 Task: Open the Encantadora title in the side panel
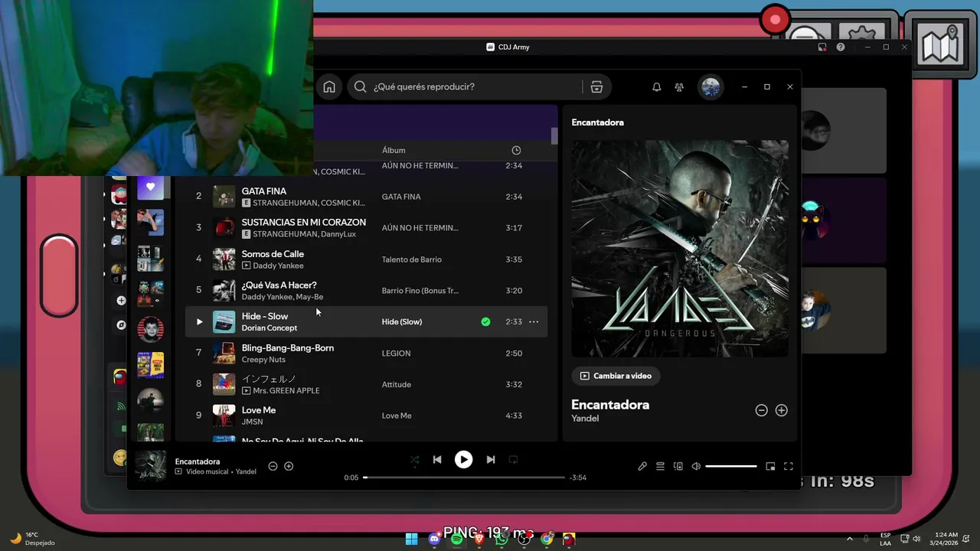(x=610, y=405)
